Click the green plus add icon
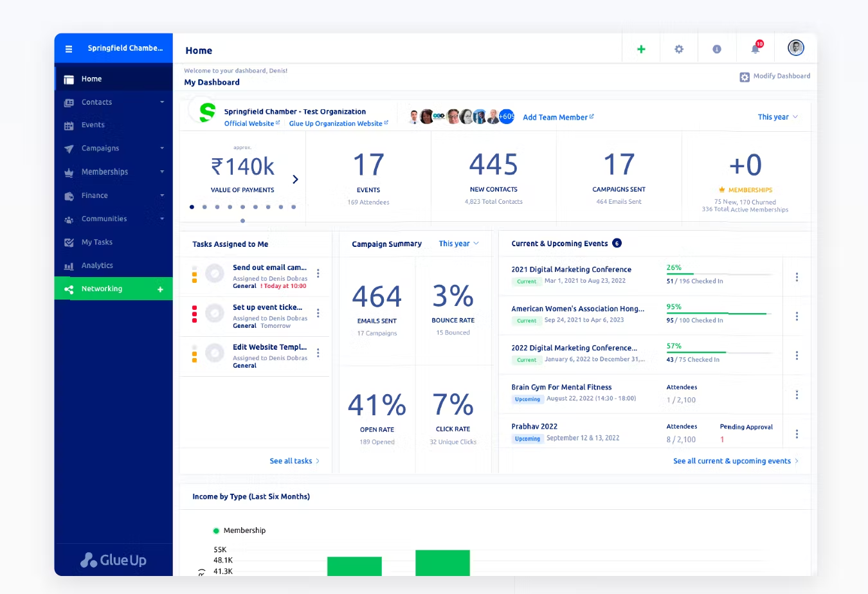The image size is (868, 594). coord(641,49)
